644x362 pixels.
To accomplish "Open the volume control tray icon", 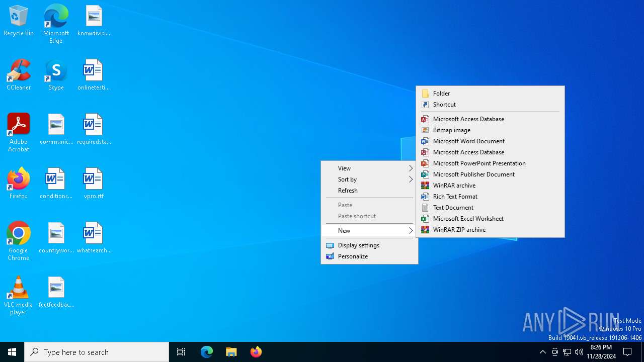I will (x=579, y=352).
